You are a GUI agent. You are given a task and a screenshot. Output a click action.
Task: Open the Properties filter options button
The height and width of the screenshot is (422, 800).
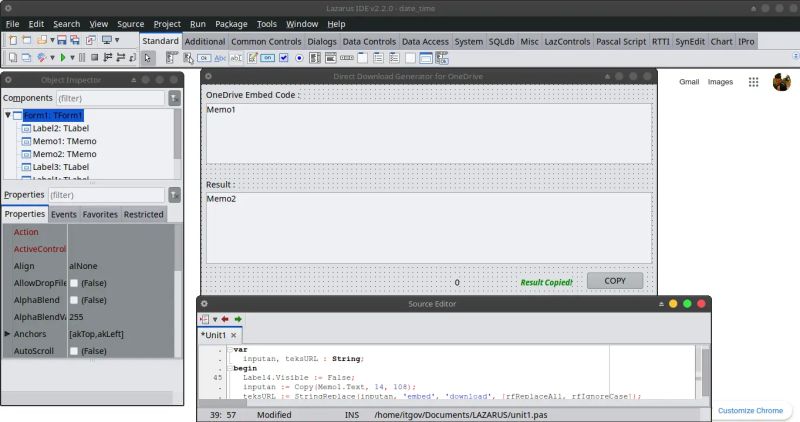(174, 195)
